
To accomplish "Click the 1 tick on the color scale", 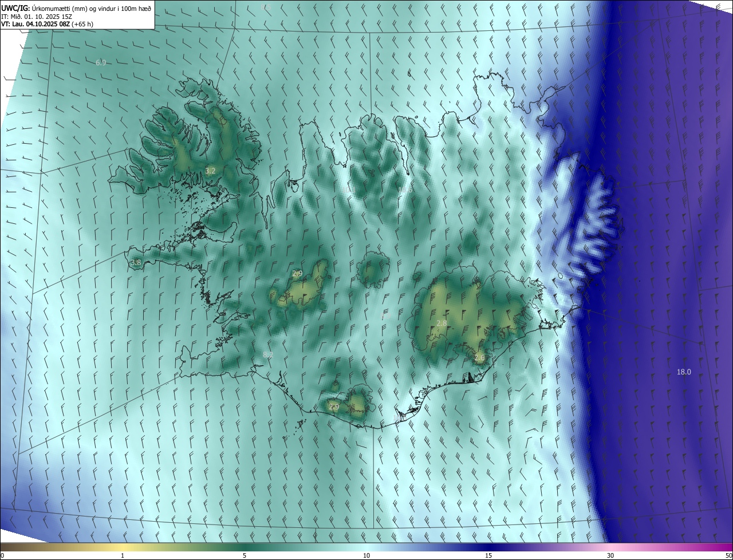I will point(123,555).
